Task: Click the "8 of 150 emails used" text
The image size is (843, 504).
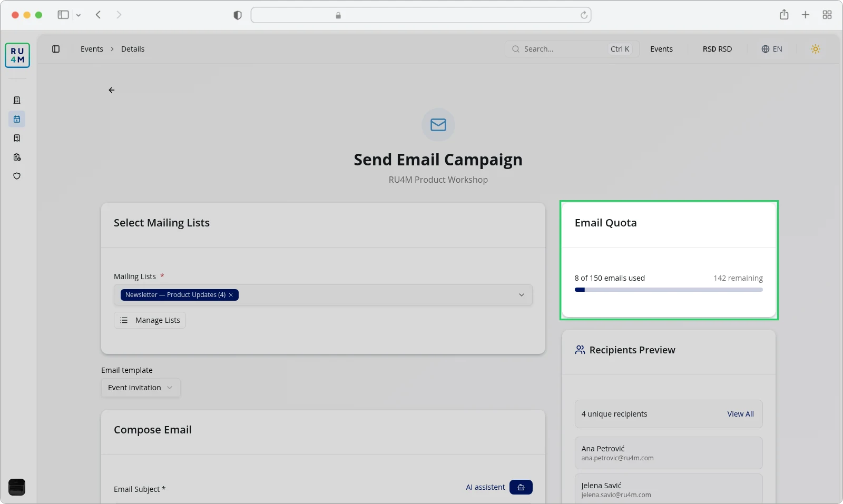Action: point(610,278)
